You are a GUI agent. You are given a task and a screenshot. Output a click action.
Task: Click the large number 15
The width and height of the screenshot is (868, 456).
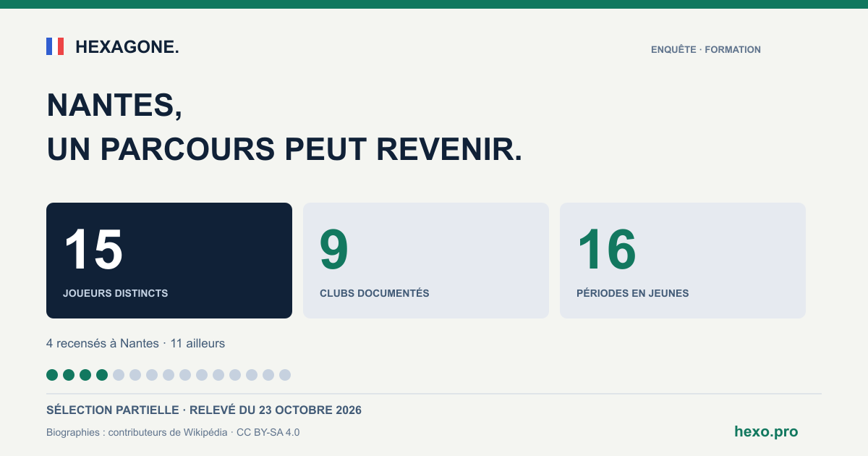tap(93, 250)
